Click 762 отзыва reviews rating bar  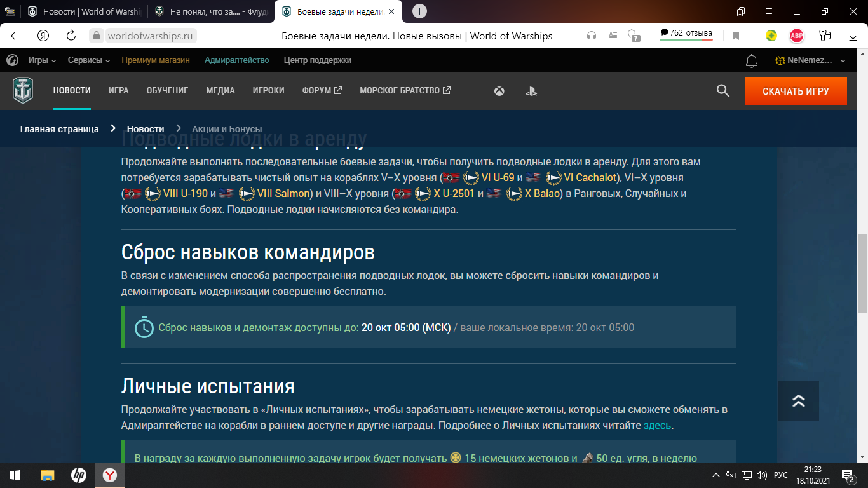[x=686, y=34]
